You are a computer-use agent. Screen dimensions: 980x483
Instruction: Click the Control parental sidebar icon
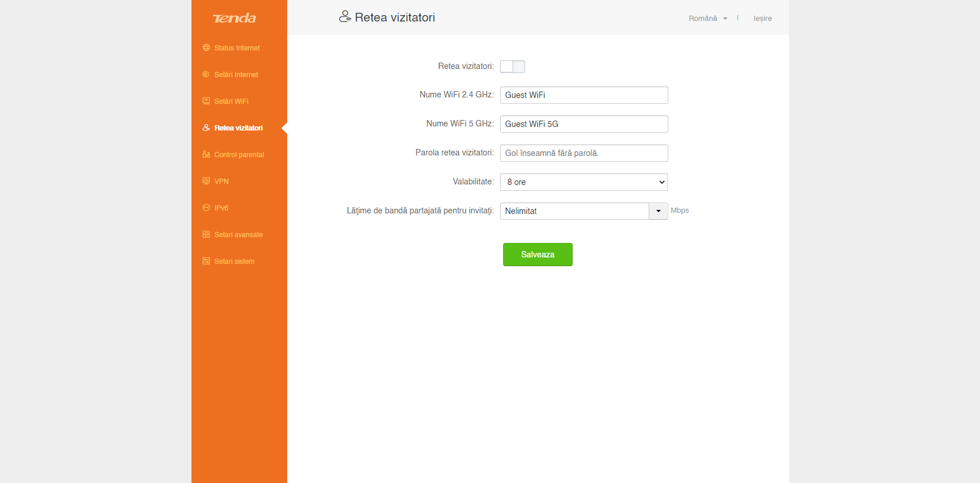[x=206, y=154]
